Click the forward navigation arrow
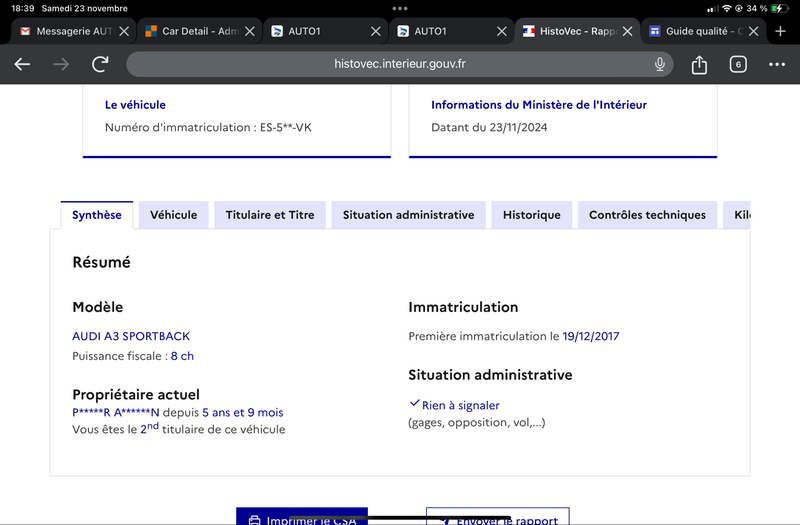 [61, 64]
